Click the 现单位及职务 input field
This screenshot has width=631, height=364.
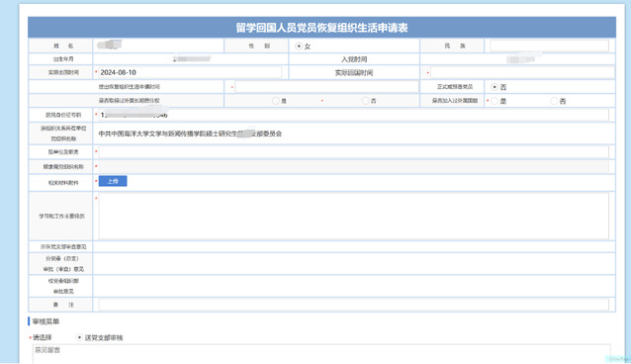353,151
